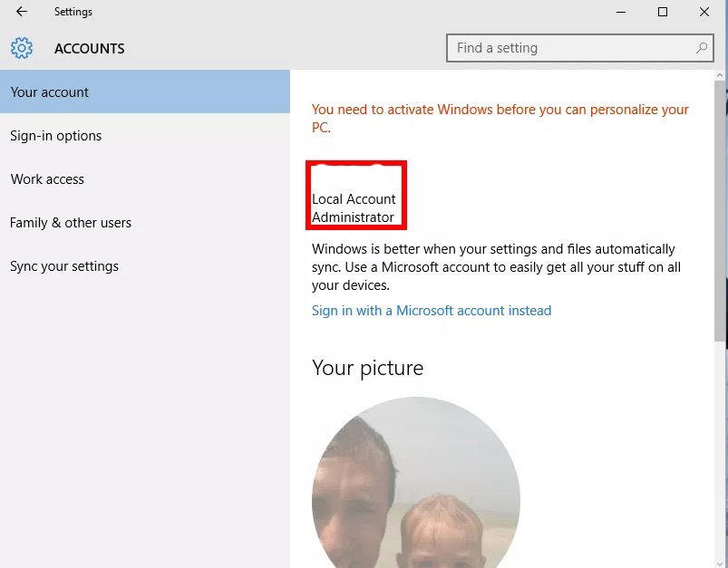Click Sign in with a Microsoft account instead
The image size is (728, 568).
pos(432,311)
